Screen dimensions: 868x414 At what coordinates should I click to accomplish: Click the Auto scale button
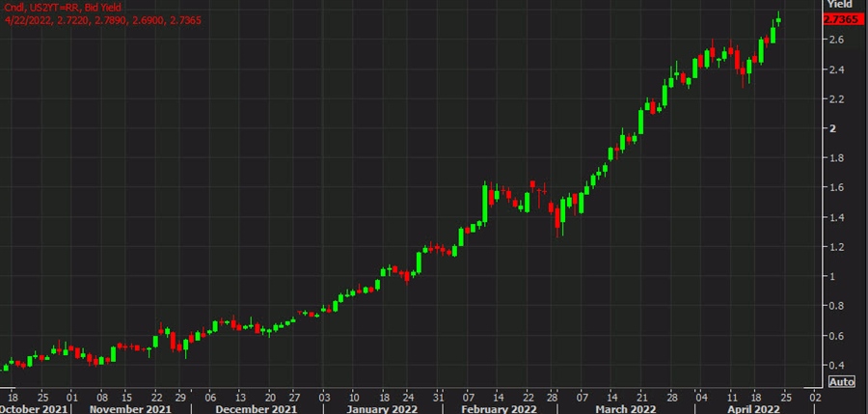pos(841,381)
